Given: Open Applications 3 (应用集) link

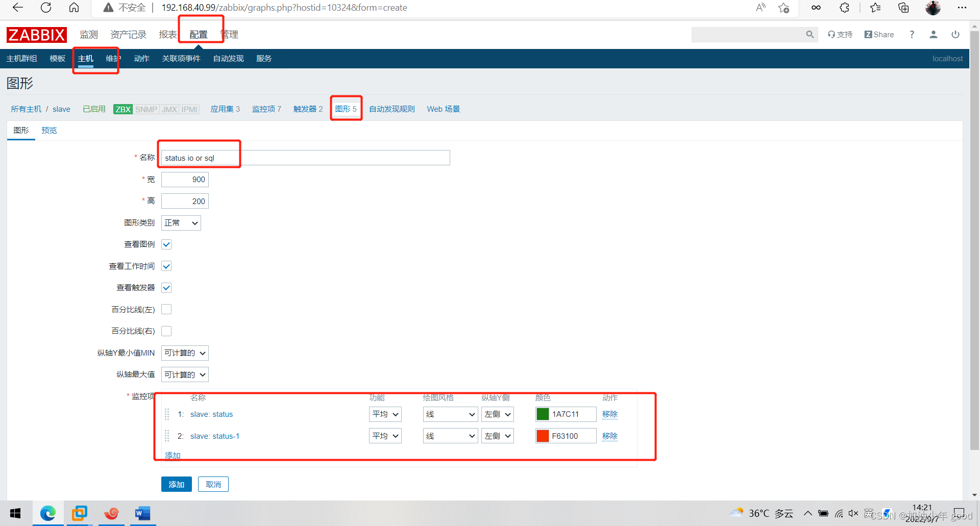Looking at the screenshot, I should point(225,109).
